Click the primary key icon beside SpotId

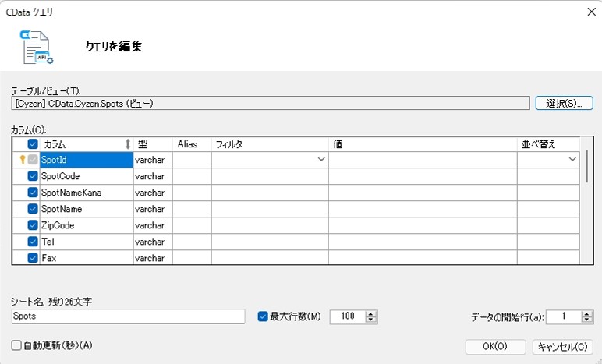click(x=23, y=160)
